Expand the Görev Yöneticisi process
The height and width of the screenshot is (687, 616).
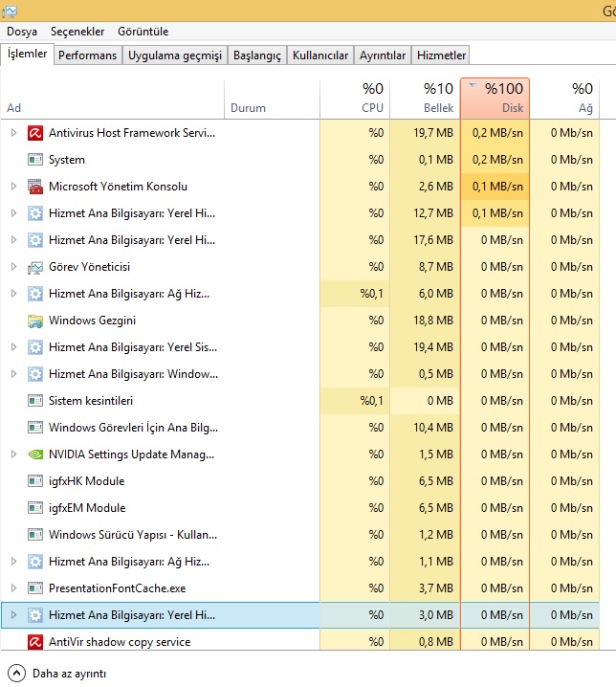pos(13,267)
